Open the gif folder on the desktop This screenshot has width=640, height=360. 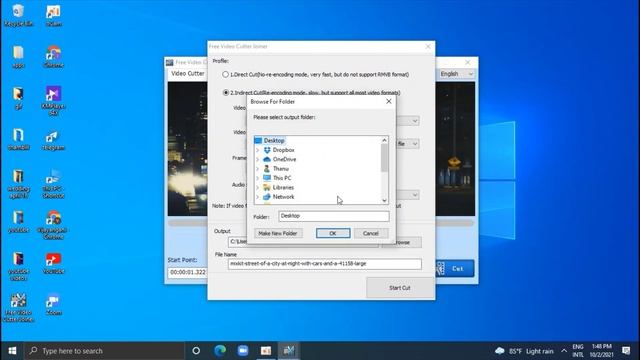[18, 98]
